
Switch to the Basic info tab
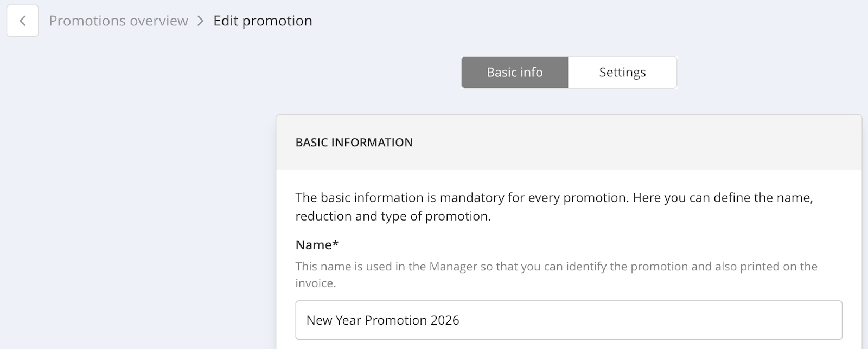[x=514, y=73]
